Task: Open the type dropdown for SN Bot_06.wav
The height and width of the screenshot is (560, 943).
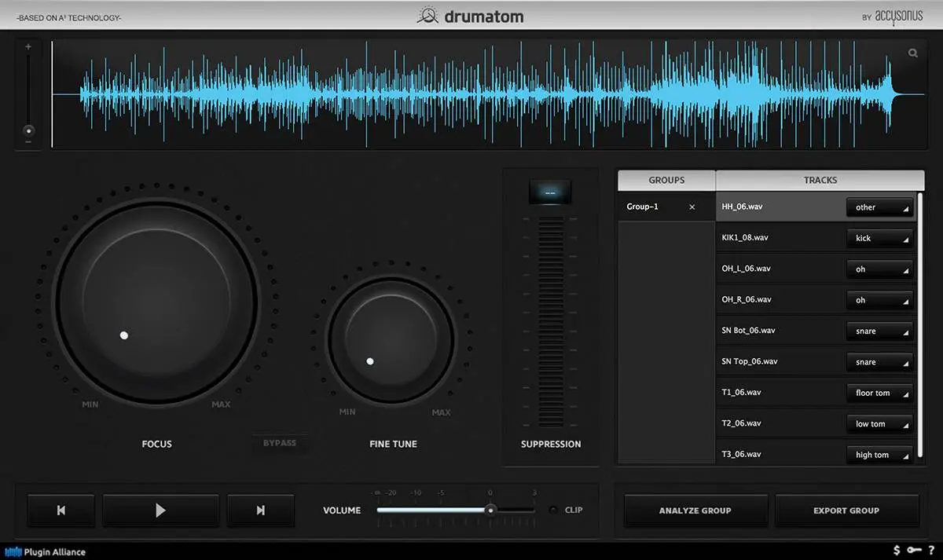Action: [879, 331]
